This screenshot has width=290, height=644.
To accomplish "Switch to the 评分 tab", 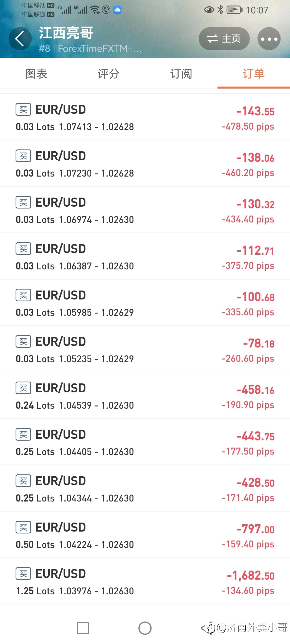I will point(109,74).
